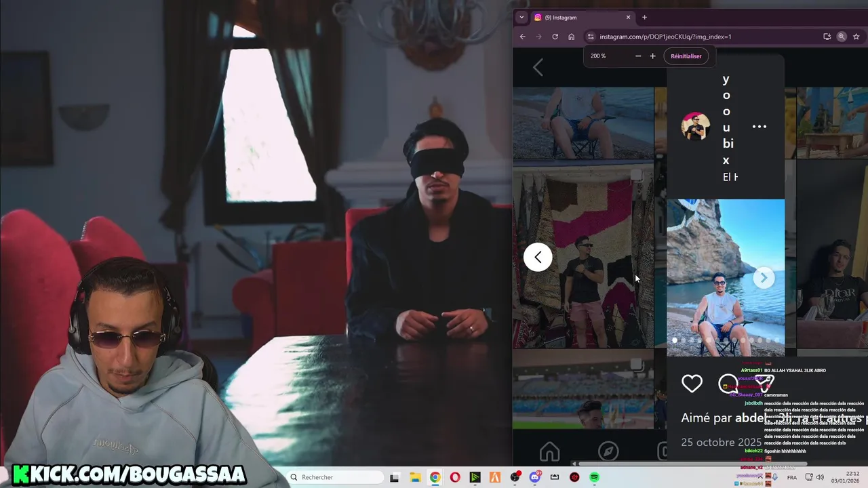This screenshot has height=488, width=868.
Task: Like the post with the heart icon
Action: tap(692, 384)
